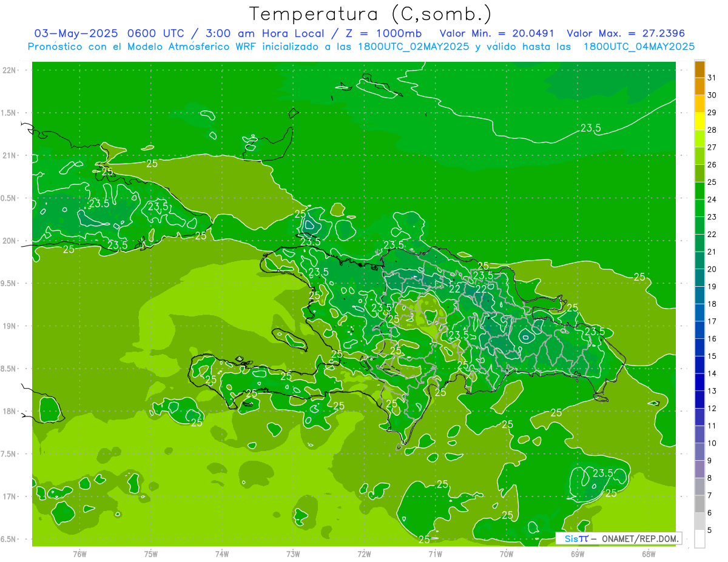The height and width of the screenshot is (562, 728).
Task: Click the color bar label 31
Action: pyautogui.click(x=712, y=78)
